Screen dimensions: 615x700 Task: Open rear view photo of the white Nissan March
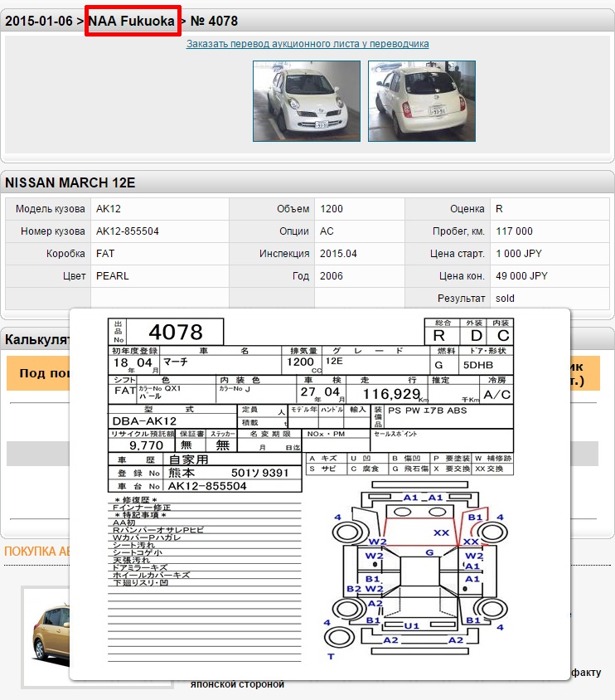point(422,101)
